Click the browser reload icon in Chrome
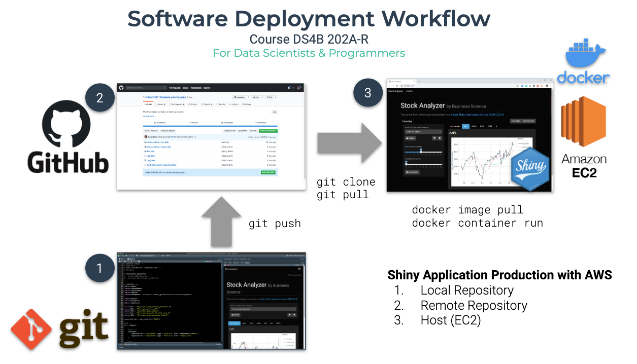Screen dimensions: 637x364 click(398, 86)
